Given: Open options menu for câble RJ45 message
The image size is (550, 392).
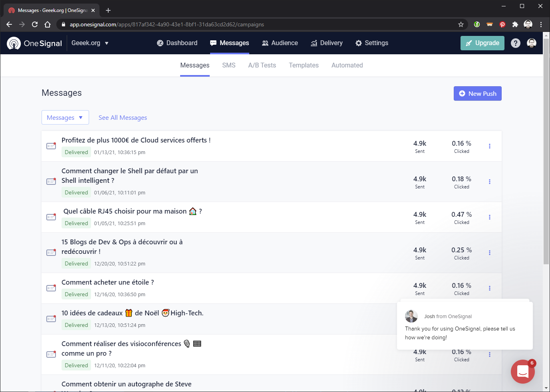Looking at the screenshot, I should click(490, 217).
